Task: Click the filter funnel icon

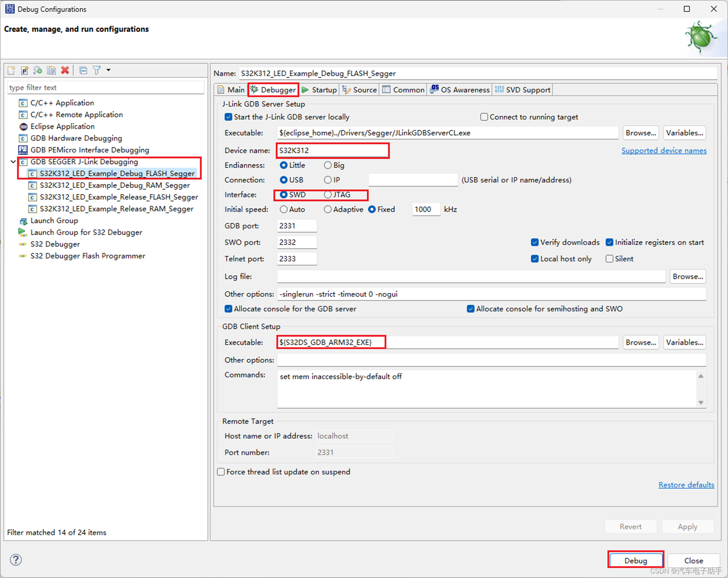Action: 97,70
